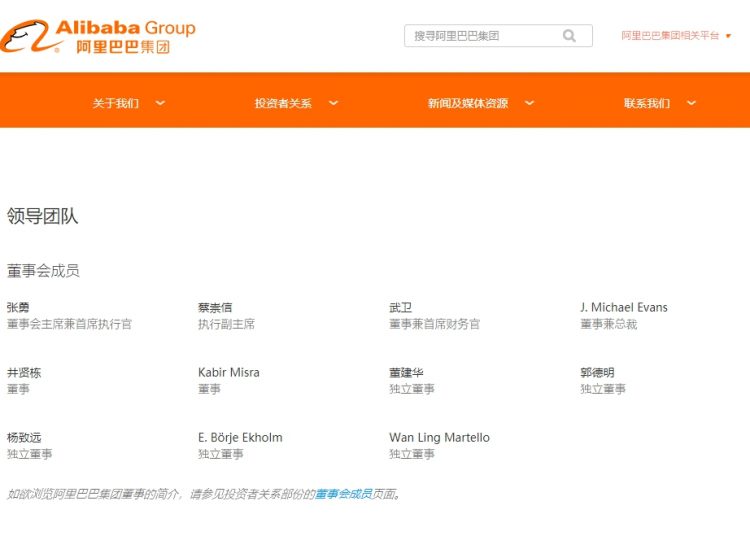
Task: Expand chevron next to 联系我们
Action: pos(691,103)
